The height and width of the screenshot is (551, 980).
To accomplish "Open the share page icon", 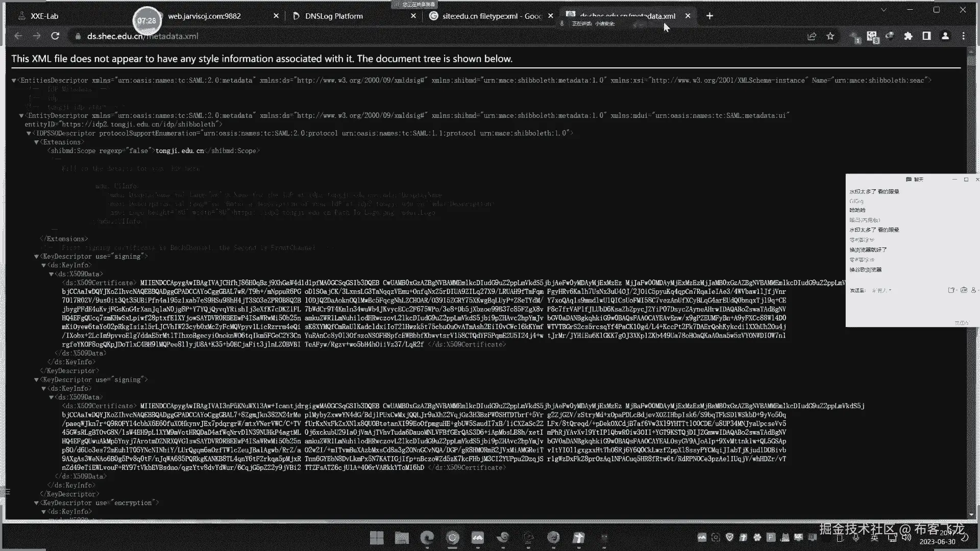I will tap(812, 36).
